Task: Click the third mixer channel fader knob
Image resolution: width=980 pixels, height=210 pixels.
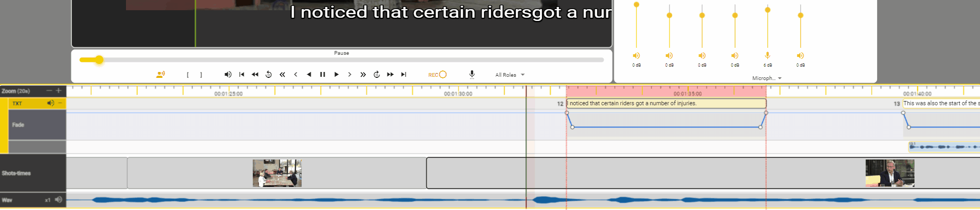Action: click(702, 16)
